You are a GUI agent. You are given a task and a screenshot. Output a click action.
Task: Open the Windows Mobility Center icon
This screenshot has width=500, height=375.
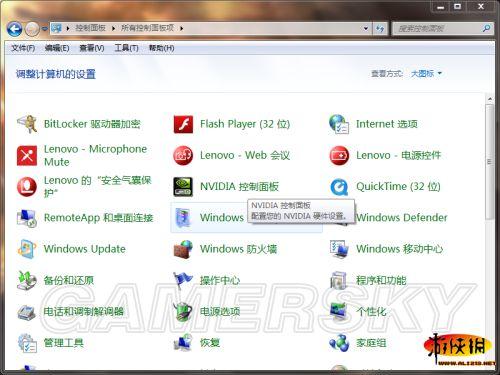click(339, 249)
